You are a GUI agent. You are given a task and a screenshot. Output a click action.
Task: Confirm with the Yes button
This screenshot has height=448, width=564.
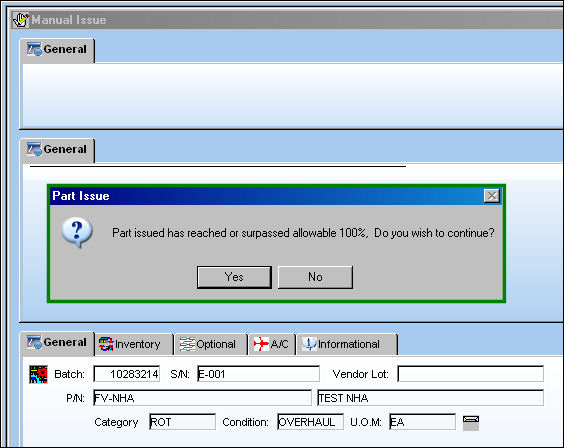click(x=234, y=277)
